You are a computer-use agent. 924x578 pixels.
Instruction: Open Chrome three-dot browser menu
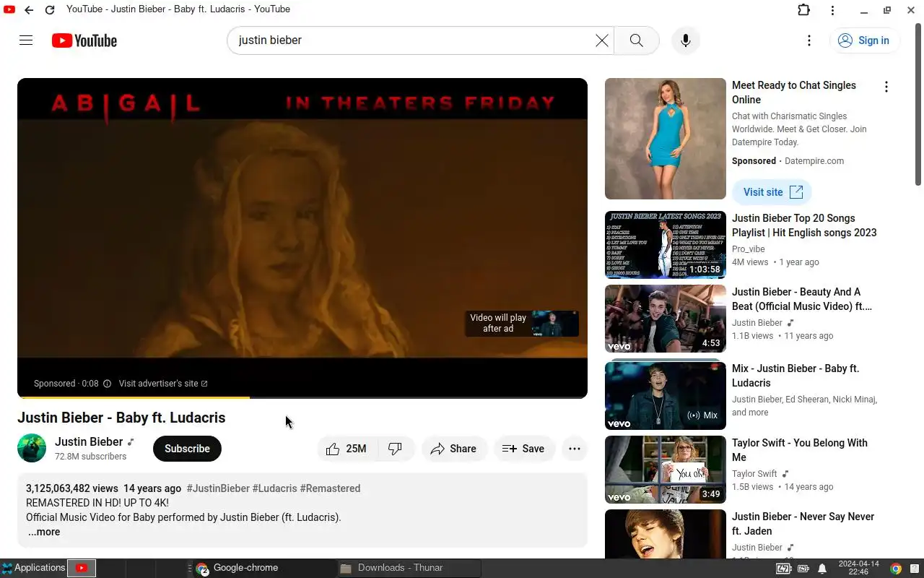832,10
